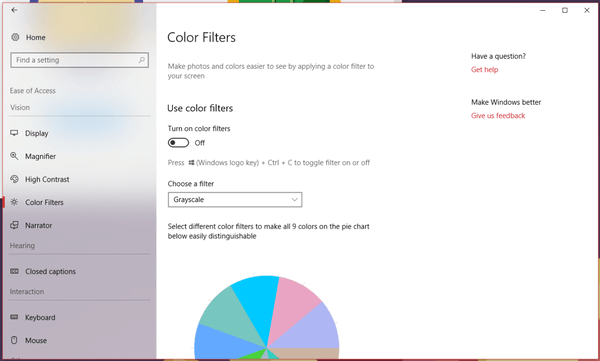Click the Vision section header
This screenshot has height=361, width=600.
[20, 108]
